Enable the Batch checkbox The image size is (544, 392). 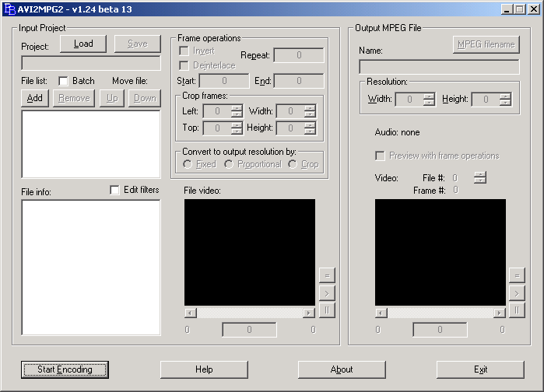pyautogui.click(x=64, y=81)
